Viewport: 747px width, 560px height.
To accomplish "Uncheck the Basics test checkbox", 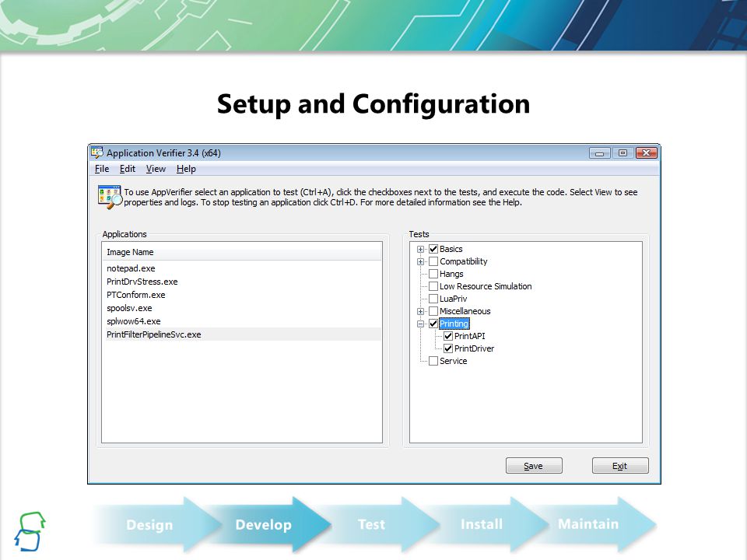I will [x=433, y=249].
